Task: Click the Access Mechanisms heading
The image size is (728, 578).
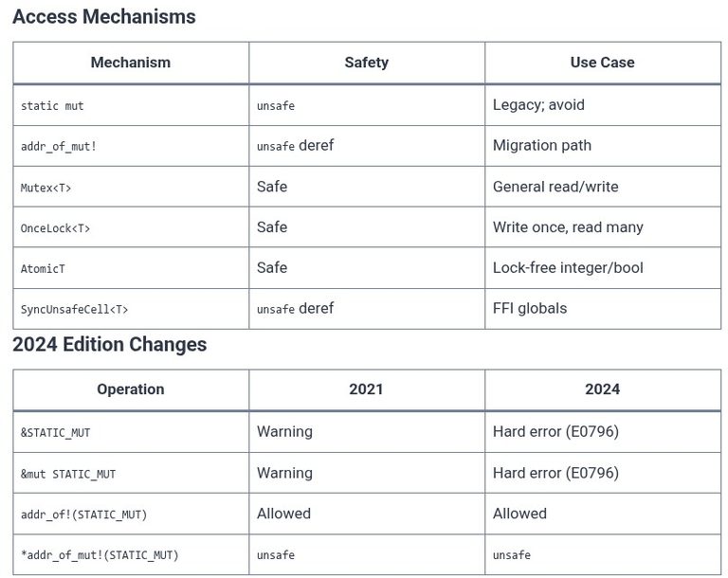Action: 104,17
